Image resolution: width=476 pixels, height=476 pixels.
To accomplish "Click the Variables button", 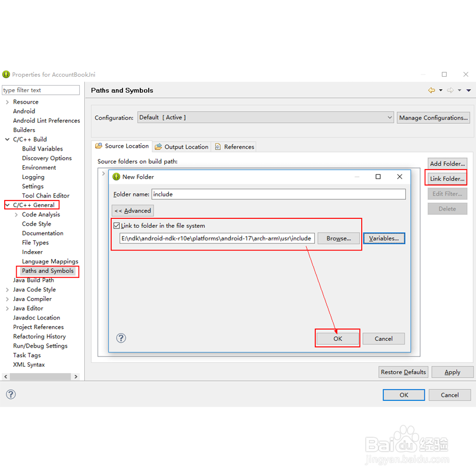I will [384, 239].
